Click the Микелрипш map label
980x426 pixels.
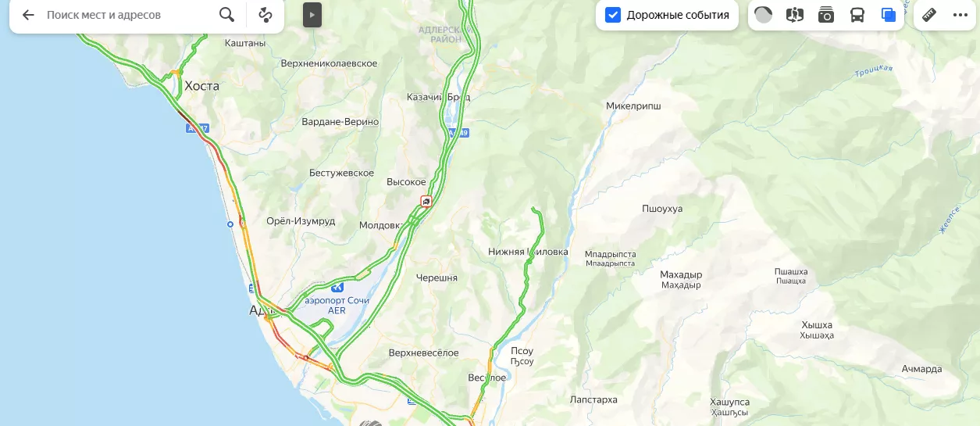pyautogui.click(x=633, y=106)
